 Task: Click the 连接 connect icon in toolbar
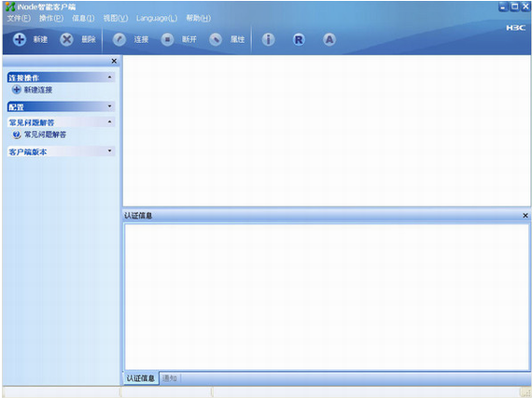coord(119,39)
